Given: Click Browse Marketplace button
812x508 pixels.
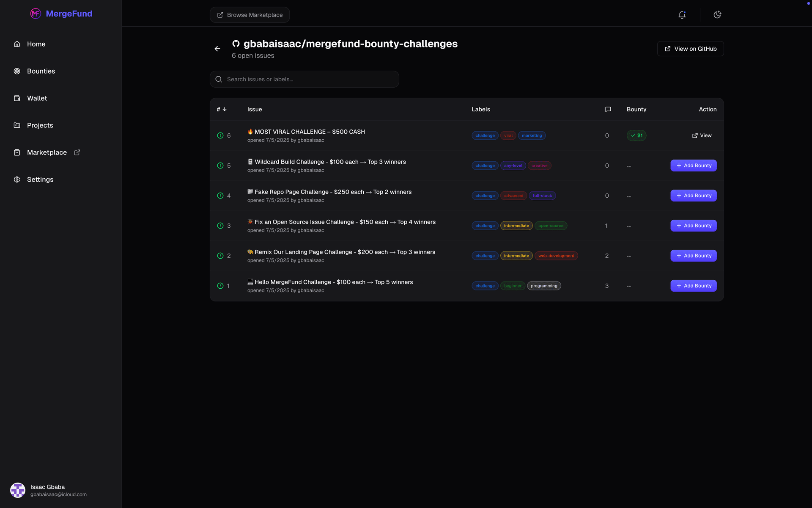Looking at the screenshot, I should tap(250, 15).
